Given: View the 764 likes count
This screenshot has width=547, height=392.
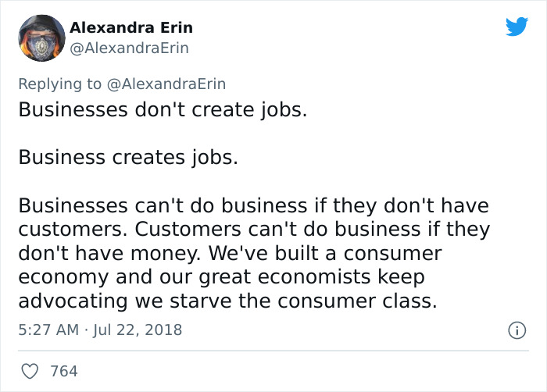Looking at the screenshot, I should [x=64, y=371].
